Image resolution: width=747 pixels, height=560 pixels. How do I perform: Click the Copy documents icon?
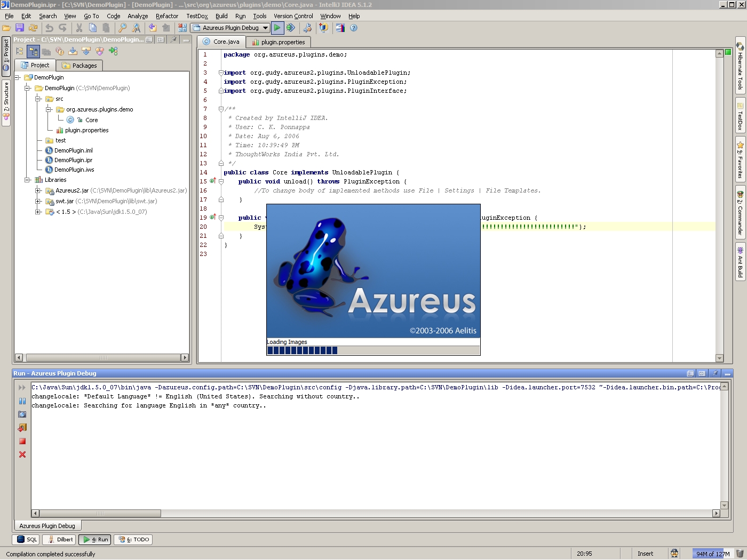(93, 28)
